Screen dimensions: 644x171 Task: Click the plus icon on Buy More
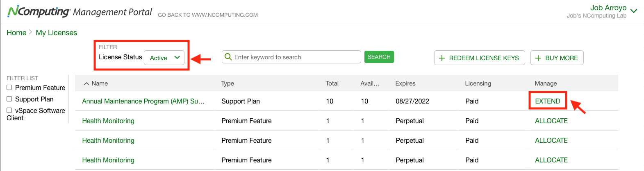coord(538,58)
